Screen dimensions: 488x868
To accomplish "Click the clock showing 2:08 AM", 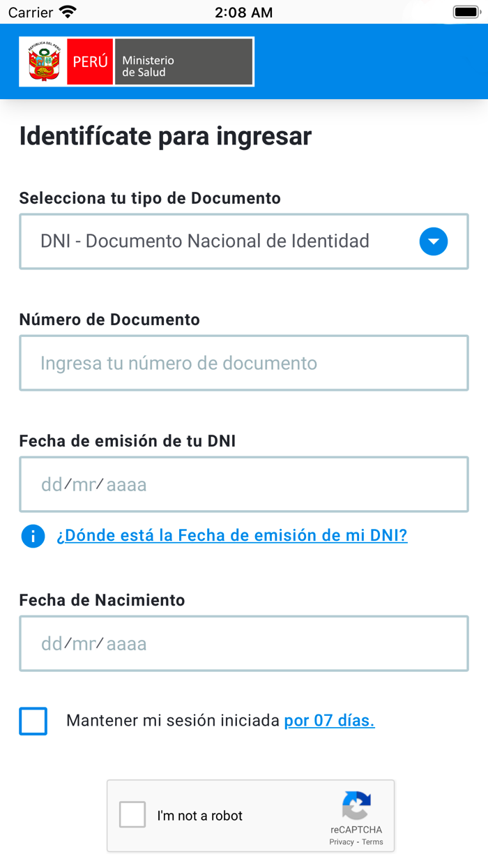I will [x=244, y=11].
